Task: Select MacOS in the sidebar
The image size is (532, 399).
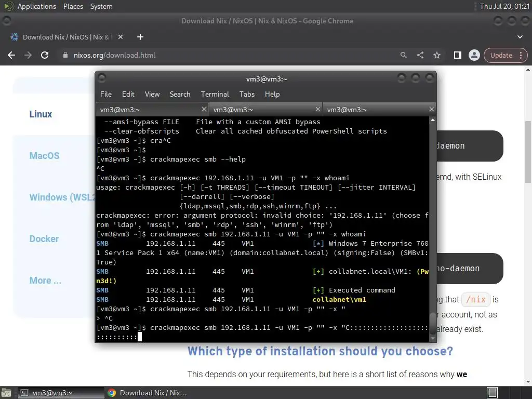Action: click(45, 156)
